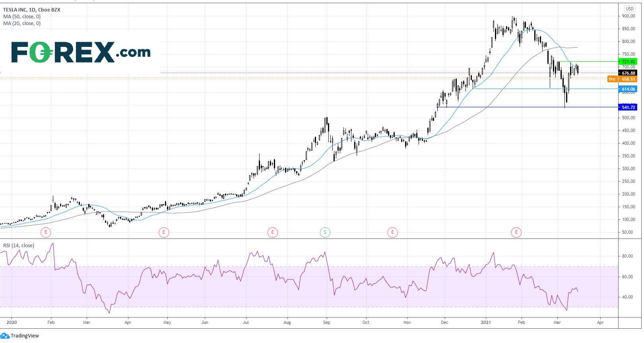This screenshot has width=644, height=343.
Task: Select the MA (20, close, 0) indicator label
Action: [x=22, y=23]
